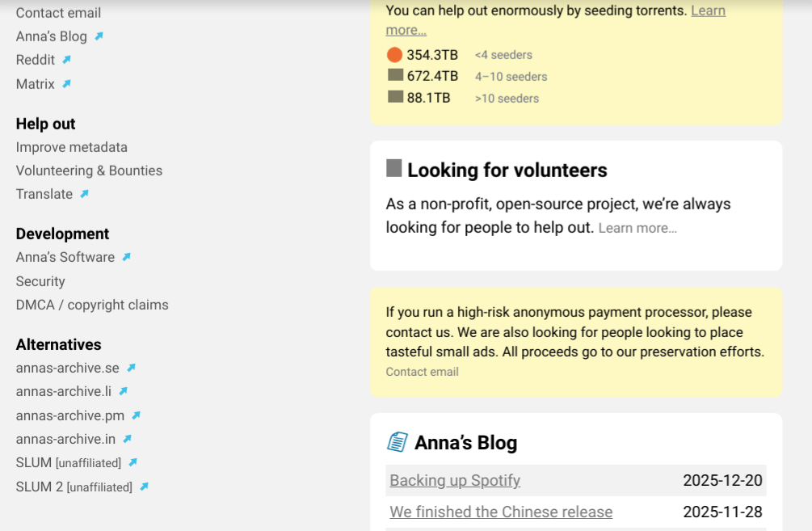Image resolution: width=812 pixels, height=531 pixels.
Task: Click Learn more about seeding torrents
Action: pyautogui.click(x=708, y=11)
